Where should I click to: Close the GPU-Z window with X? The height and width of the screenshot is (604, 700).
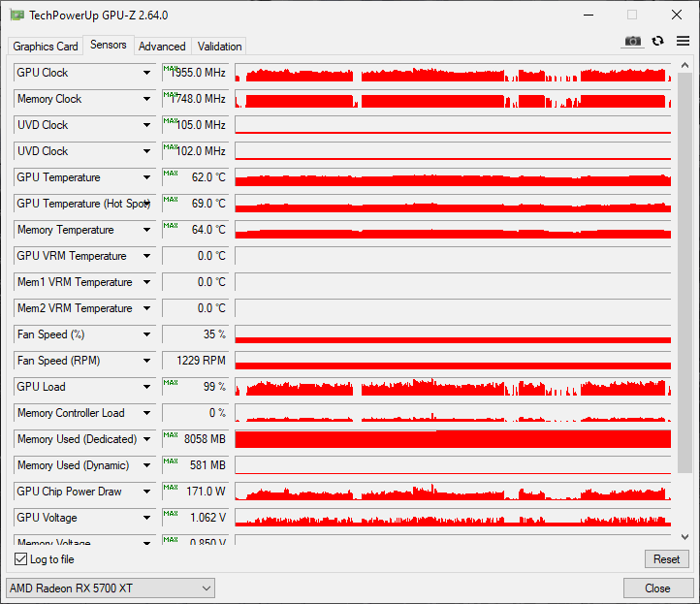pos(677,15)
